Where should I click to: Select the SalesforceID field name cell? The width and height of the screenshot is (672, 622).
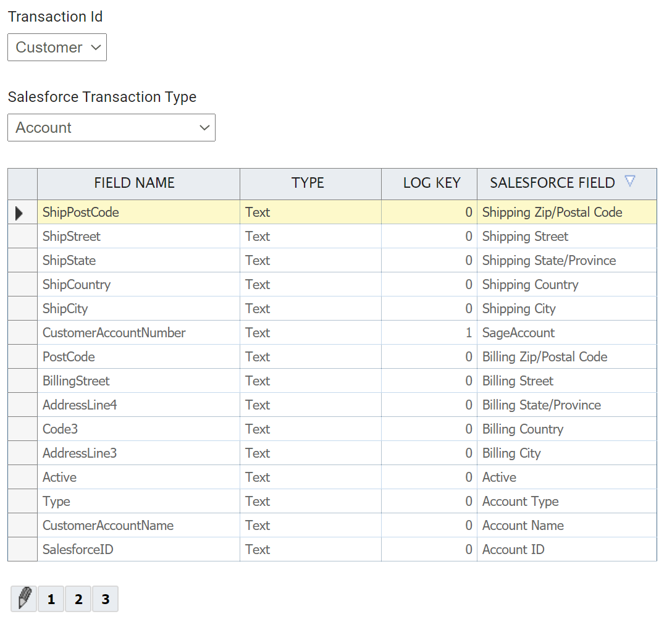[78, 550]
